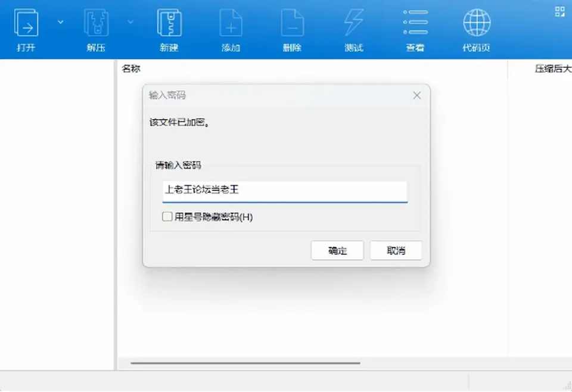Image resolution: width=572 pixels, height=392 pixels.
Task: Click the 压缩后大 column header
Action: point(553,69)
